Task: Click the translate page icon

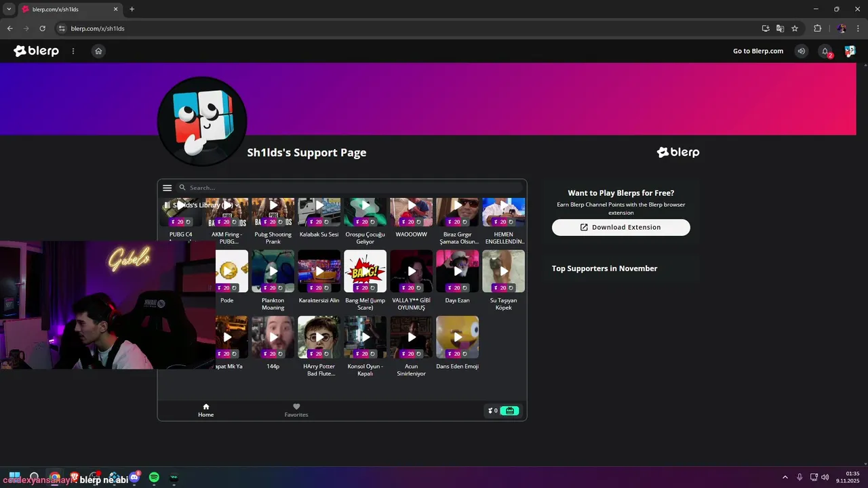Action: (780, 28)
